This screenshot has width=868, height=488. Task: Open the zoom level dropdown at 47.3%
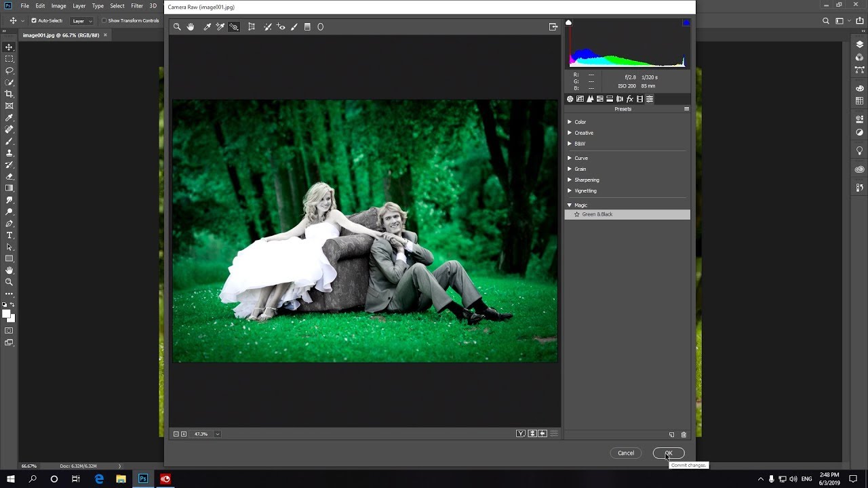pos(217,434)
